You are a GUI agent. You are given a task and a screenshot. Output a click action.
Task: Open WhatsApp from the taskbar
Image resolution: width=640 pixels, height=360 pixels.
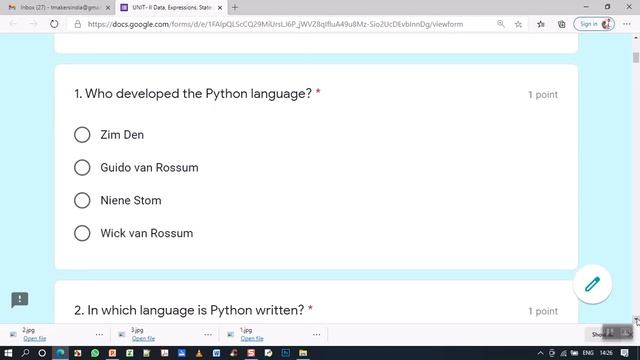[95, 353]
